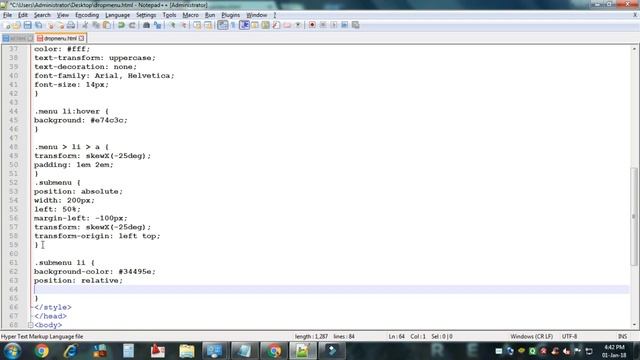
Task: Open the Language menu
Action: 118,15
